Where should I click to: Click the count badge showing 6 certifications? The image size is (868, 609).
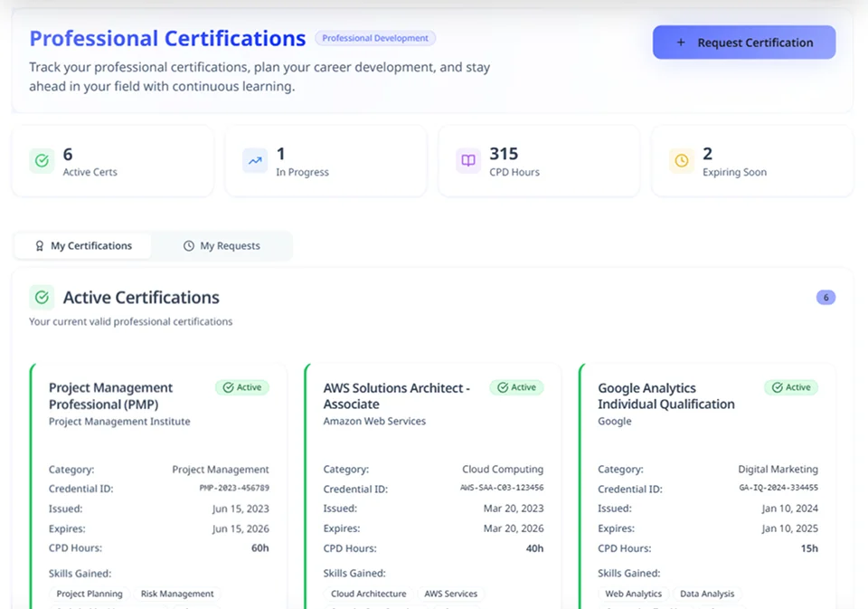coord(826,298)
